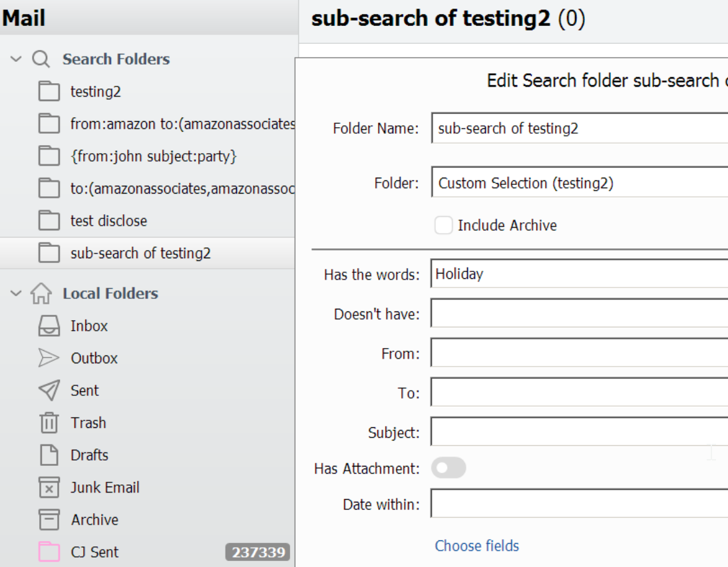Toggle the Has Attachment switch
Screen dimensions: 728x567
(449, 468)
